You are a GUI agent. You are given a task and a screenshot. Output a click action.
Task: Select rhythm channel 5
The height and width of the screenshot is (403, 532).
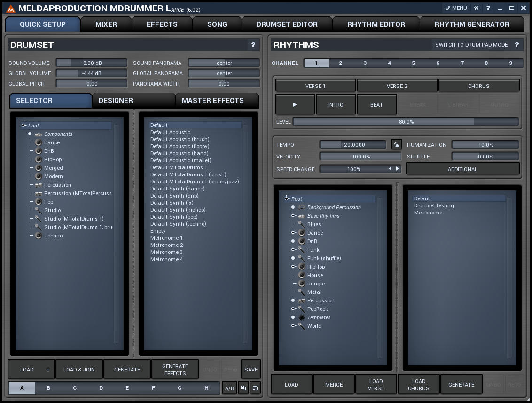click(413, 63)
